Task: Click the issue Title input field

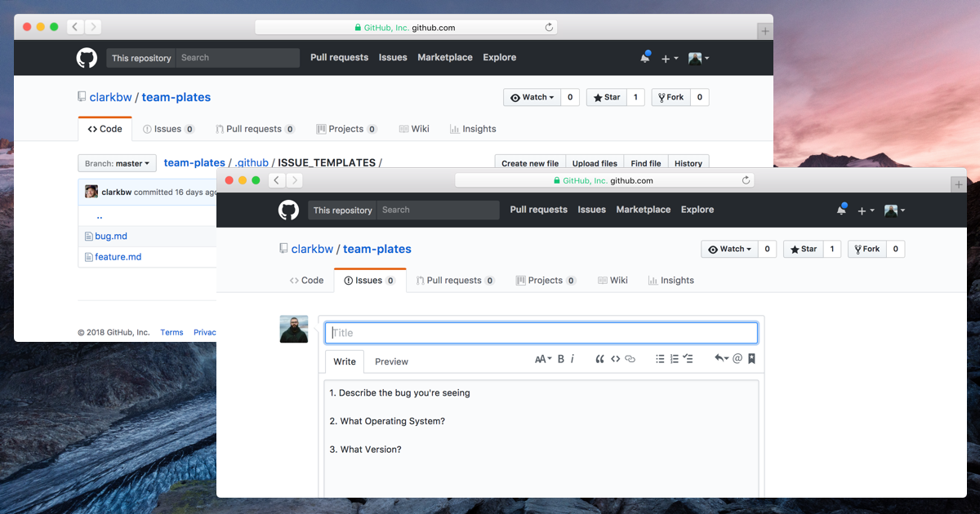Action: click(541, 333)
